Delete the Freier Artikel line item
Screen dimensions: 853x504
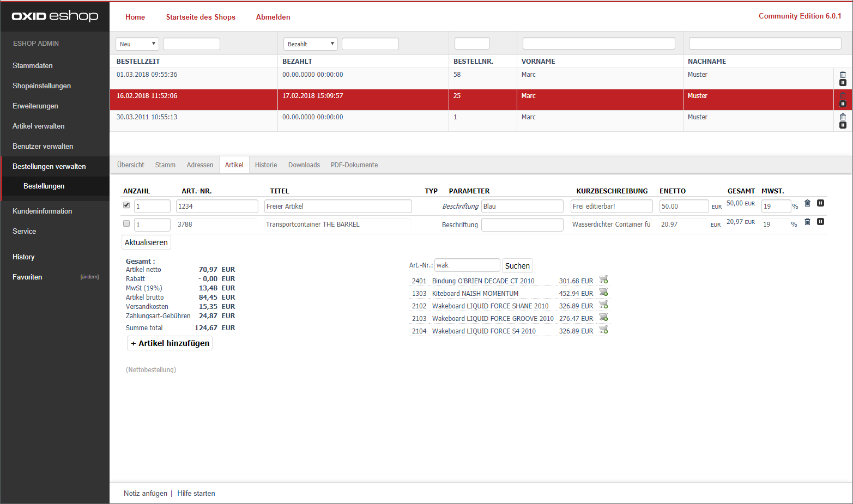(x=807, y=203)
